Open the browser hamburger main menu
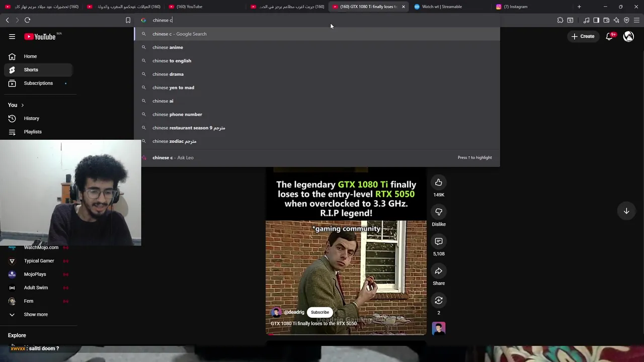 [636, 20]
